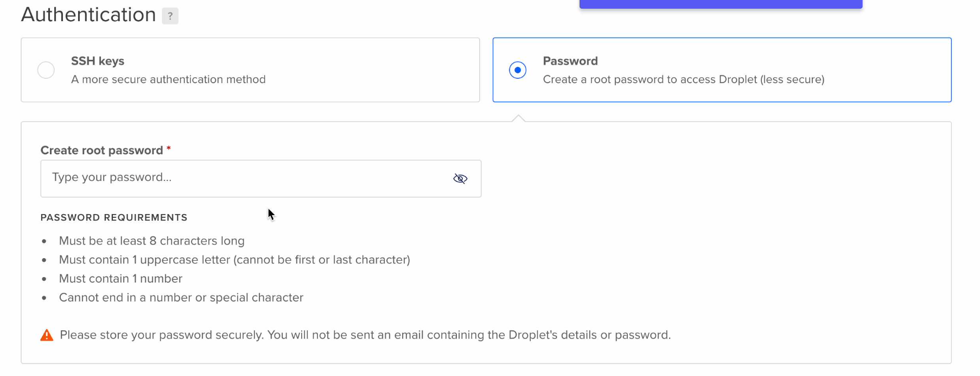Click the PASSWORD REQUIREMENTS heading
The width and height of the screenshot is (980, 376).
point(114,217)
